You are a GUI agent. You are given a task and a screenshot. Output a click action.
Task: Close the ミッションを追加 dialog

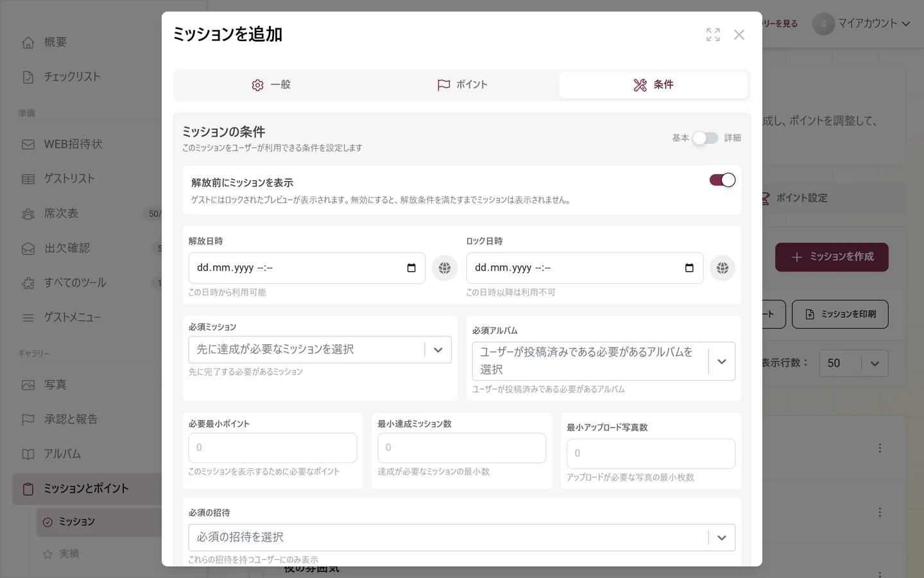pos(739,35)
